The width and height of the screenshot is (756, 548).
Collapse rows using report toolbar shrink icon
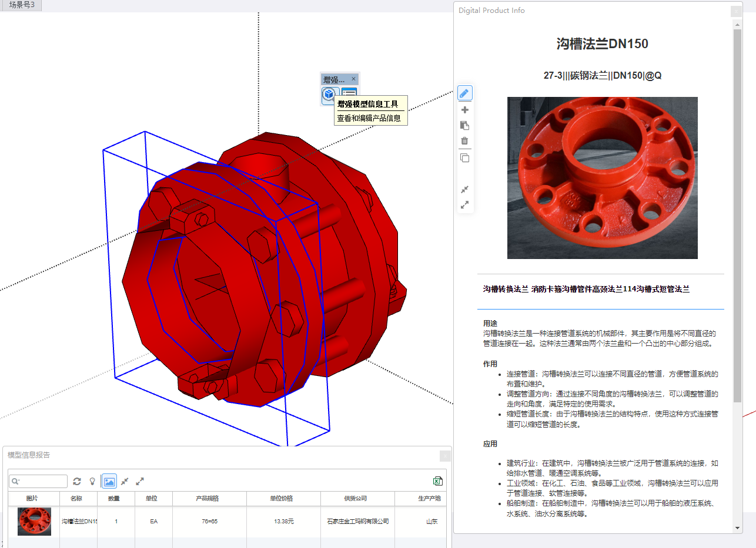125,482
